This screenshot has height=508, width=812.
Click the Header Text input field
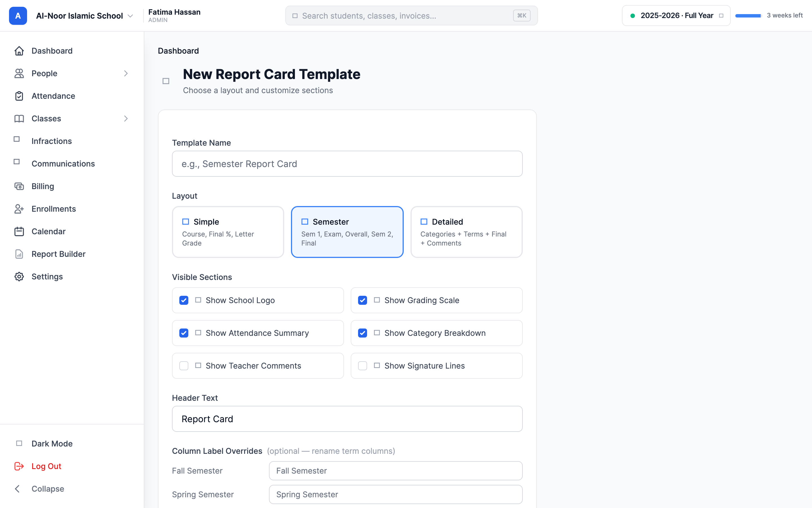point(347,419)
